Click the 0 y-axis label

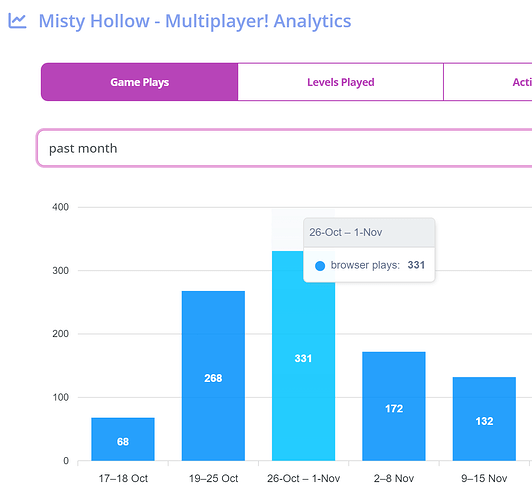pos(66,461)
